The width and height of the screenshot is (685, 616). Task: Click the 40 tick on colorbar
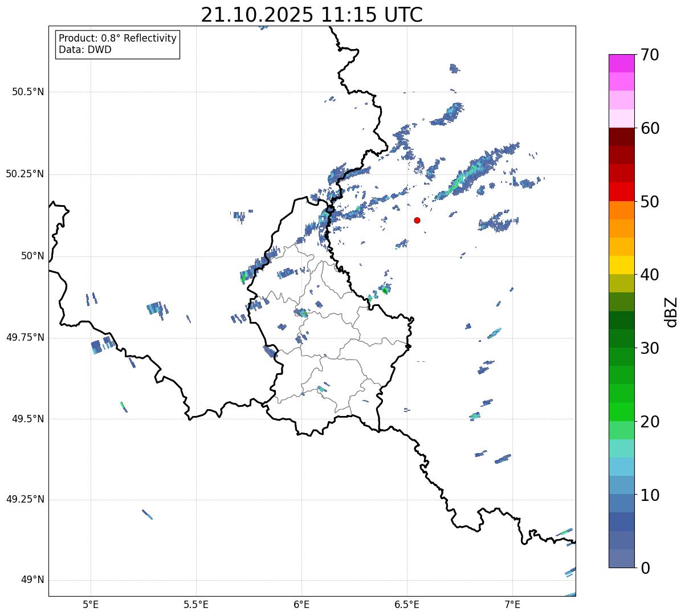coord(650,275)
